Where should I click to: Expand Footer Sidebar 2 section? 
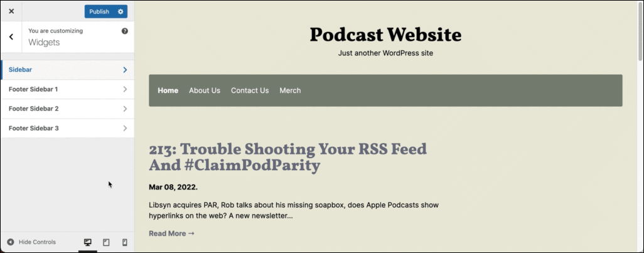(67, 109)
